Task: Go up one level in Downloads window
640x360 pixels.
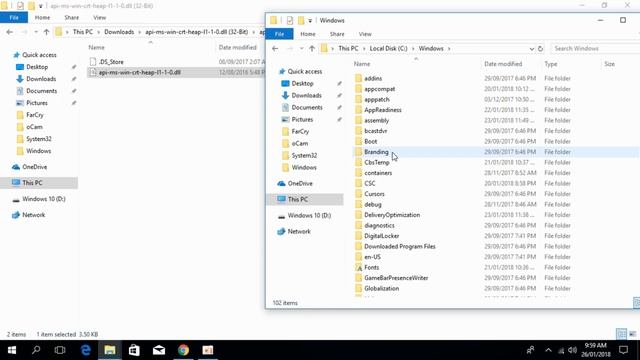Action: [47, 32]
